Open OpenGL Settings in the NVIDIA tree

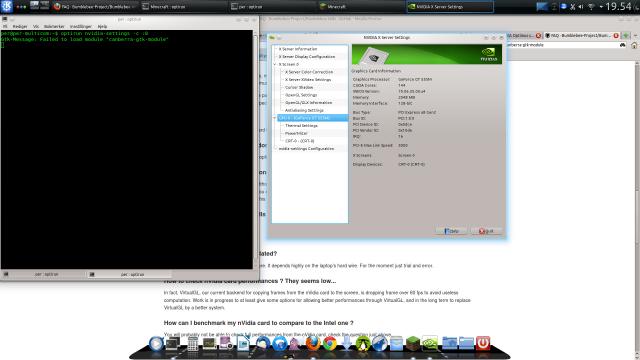click(301, 95)
